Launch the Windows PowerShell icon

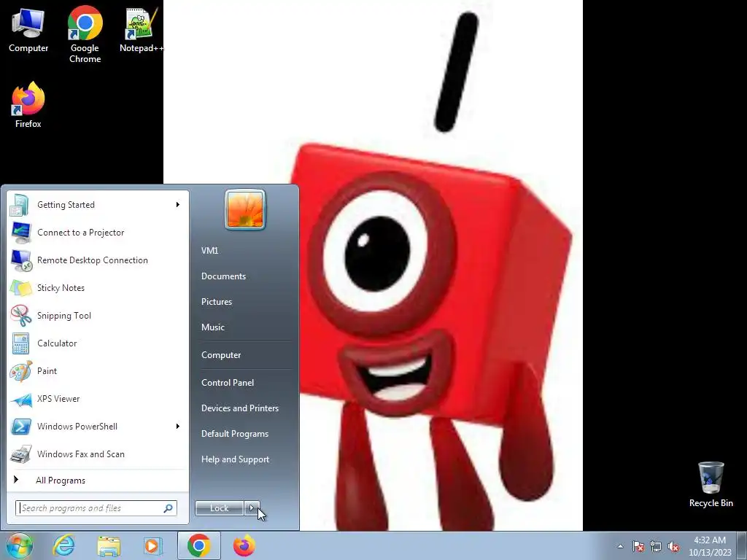tap(20, 426)
